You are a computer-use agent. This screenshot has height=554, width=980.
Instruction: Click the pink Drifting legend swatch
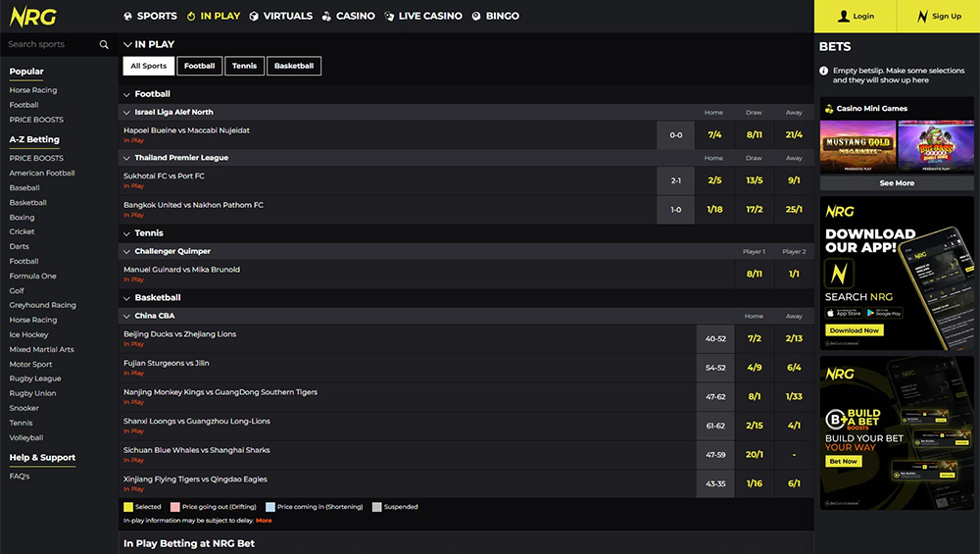[175, 507]
